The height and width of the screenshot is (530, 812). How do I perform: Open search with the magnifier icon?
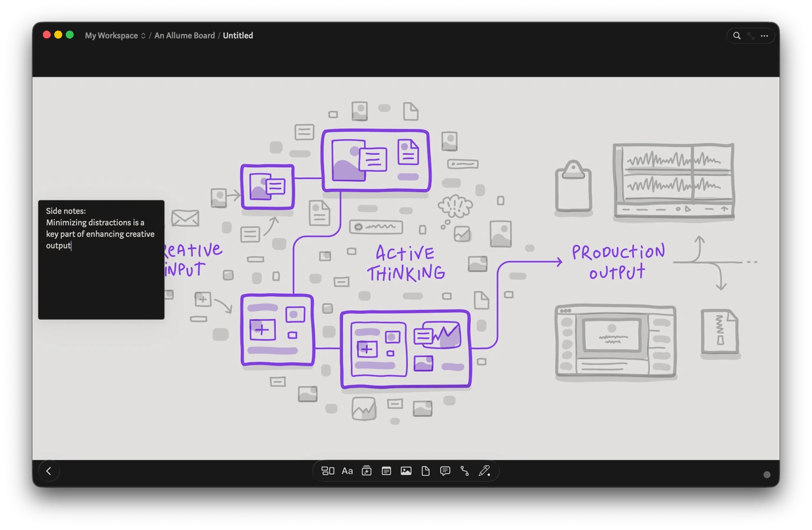(x=737, y=36)
